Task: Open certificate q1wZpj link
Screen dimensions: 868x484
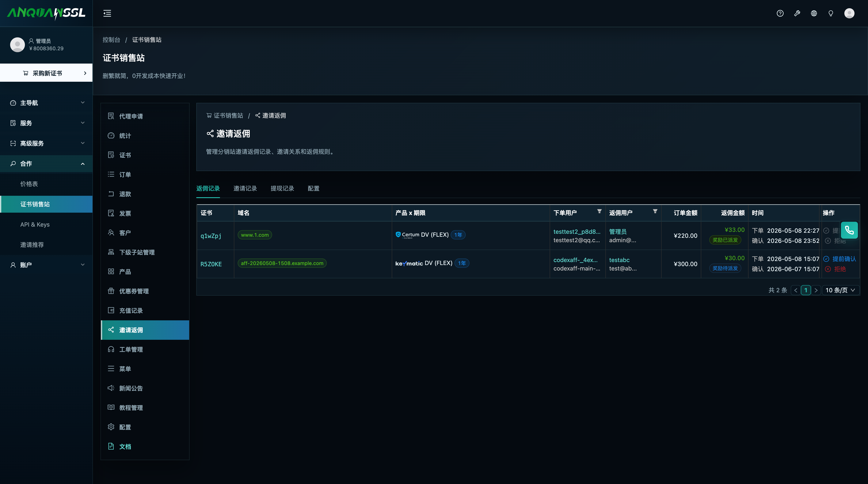Action: pyautogui.click(x=211, y=236)
